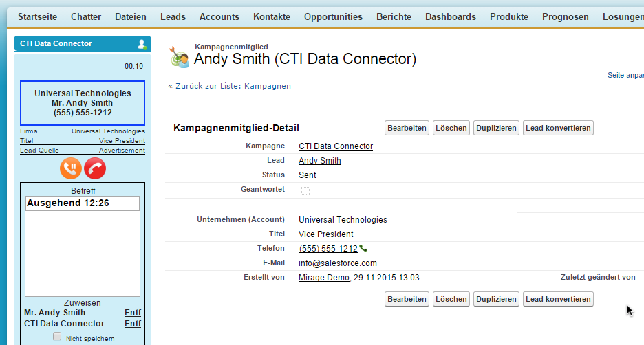Screen dimensions: 644x345
Task: Click the Unternehmen value Universal Technologies
Action: tap(343, 220)
